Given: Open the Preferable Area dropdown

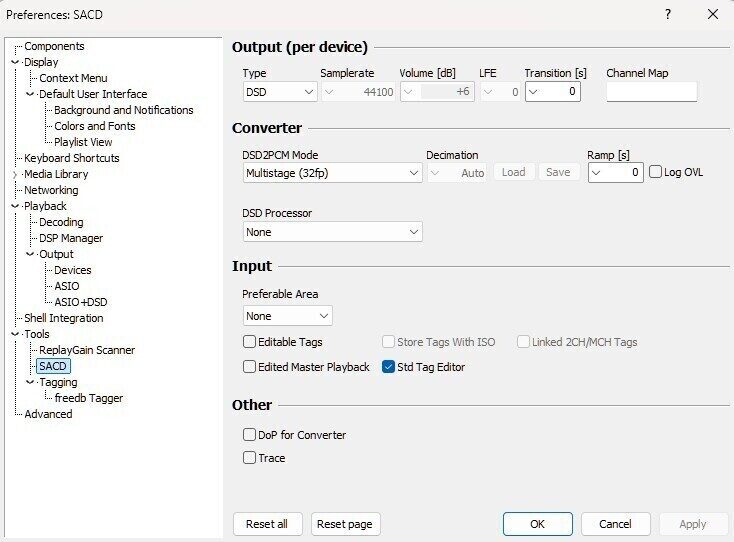Looking at the screenshot, I should click(287, 316).
